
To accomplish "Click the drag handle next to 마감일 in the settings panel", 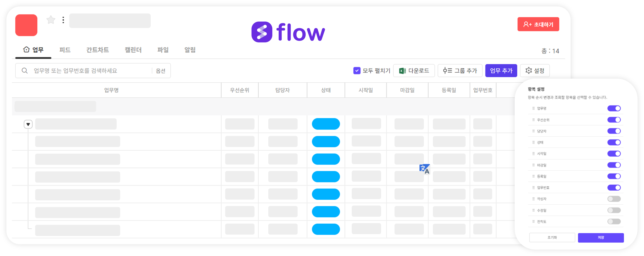I will tap(533, 165).
